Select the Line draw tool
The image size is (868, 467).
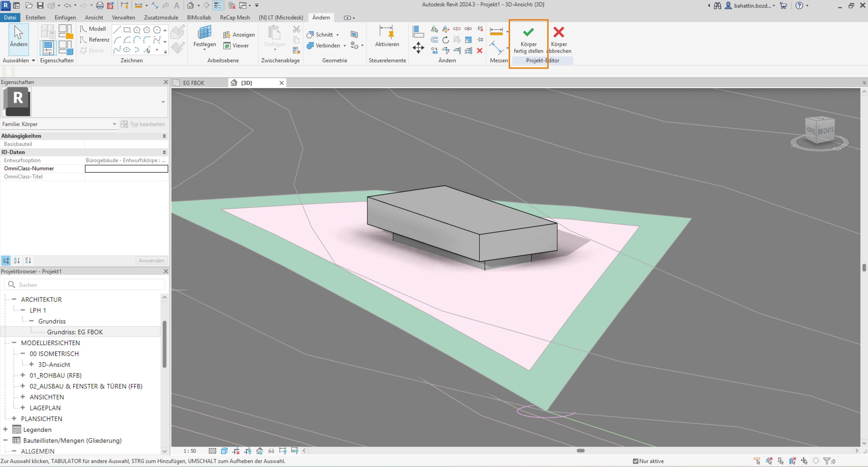click(x=117, y=30)
